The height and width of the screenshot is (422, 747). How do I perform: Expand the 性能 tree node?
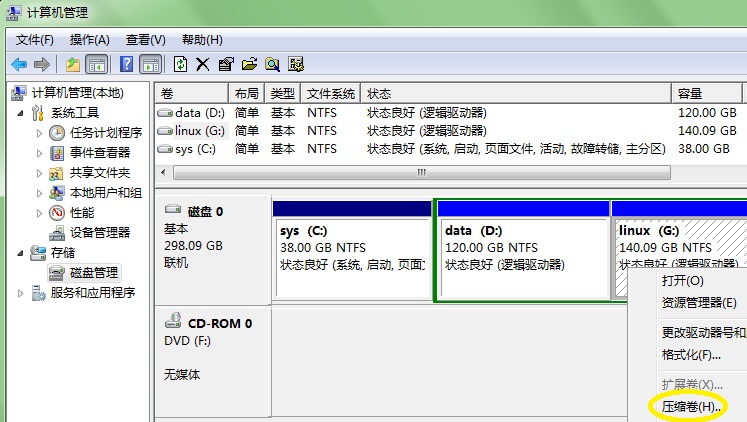point(40,213)
